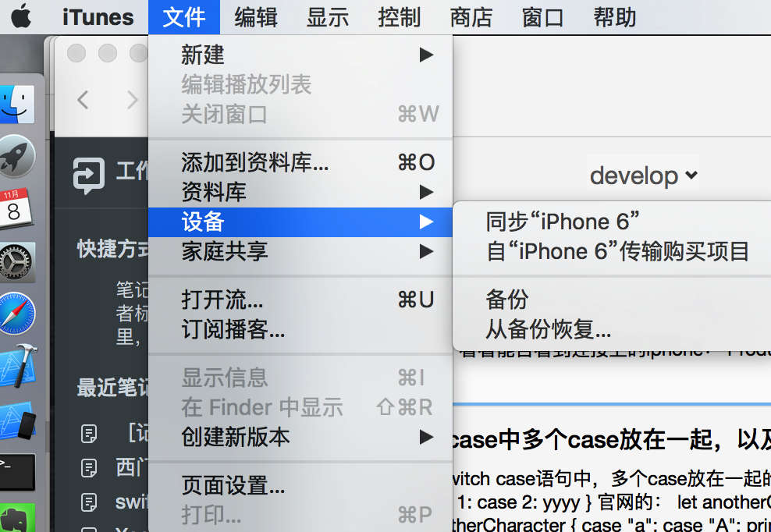Open the 帮助 menu

pos(615,17)
